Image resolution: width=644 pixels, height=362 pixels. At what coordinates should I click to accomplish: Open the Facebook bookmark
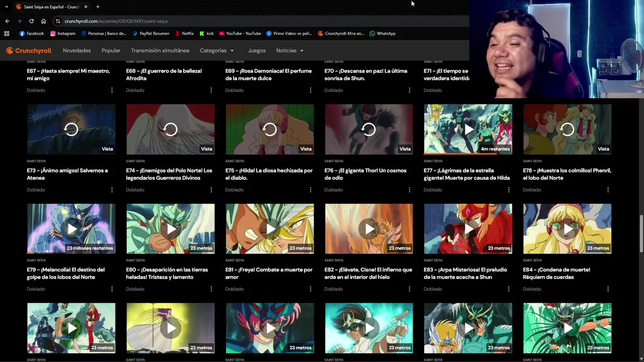point(32,34)
